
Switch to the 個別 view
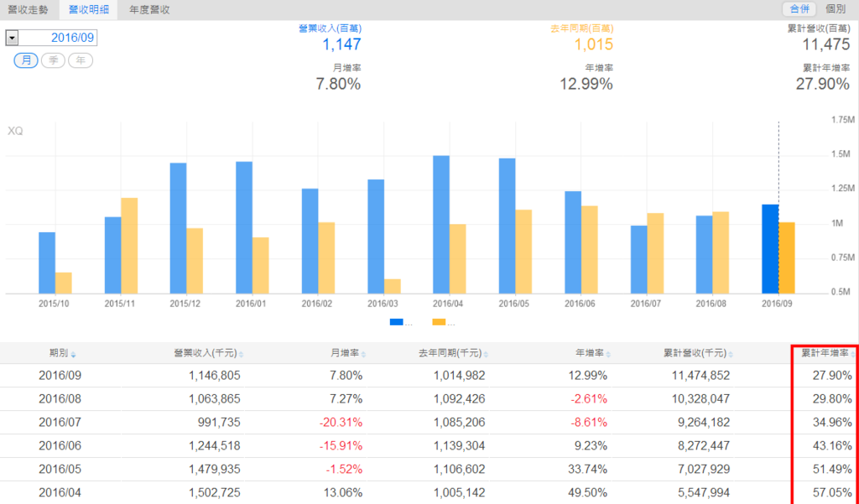tap(836, 8)
